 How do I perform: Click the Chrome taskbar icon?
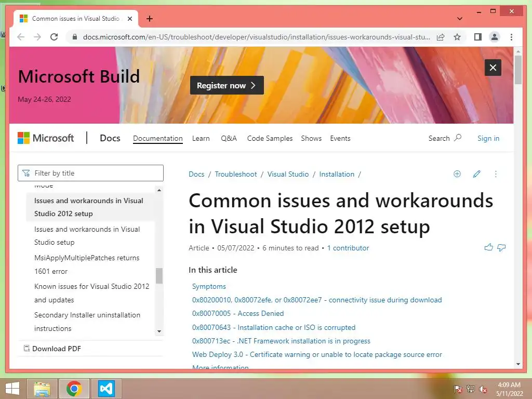click(74, 389)
